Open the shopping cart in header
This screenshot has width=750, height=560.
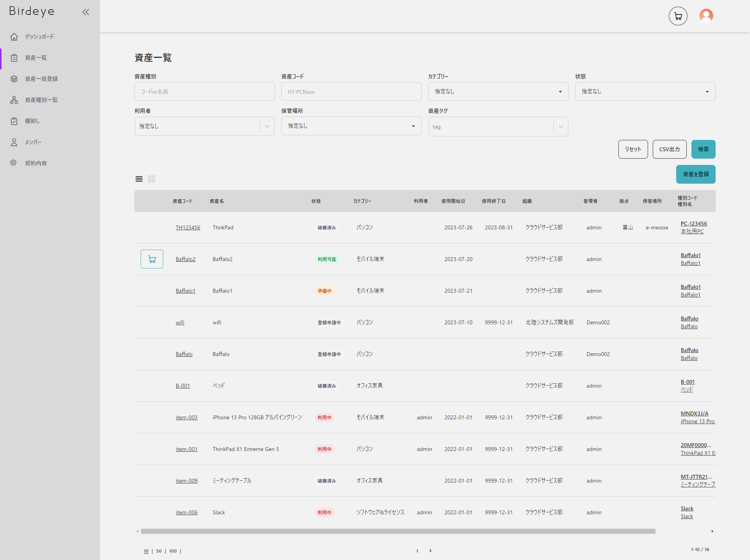point(678,16)
